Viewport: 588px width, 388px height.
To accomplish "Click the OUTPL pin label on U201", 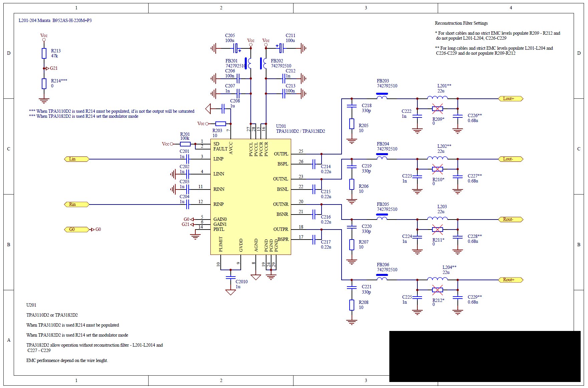I will pyautogui.click(x=281, y=154).
